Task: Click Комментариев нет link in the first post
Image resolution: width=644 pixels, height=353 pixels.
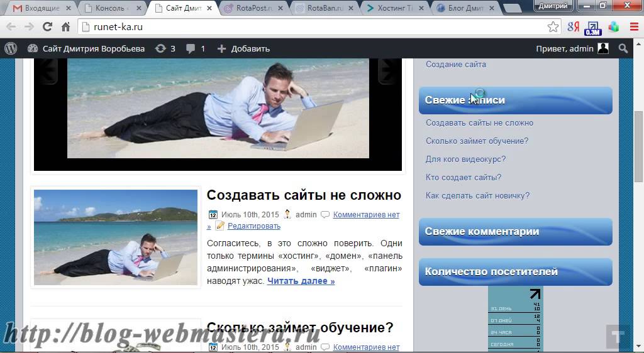Action: pyautogui.click(x=366, y=214)
